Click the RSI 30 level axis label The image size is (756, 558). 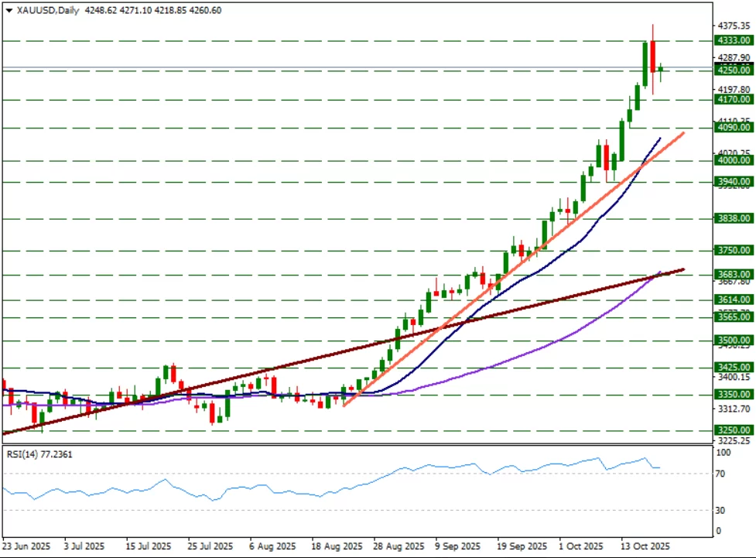pyautogui.click(x=720, y=510)
